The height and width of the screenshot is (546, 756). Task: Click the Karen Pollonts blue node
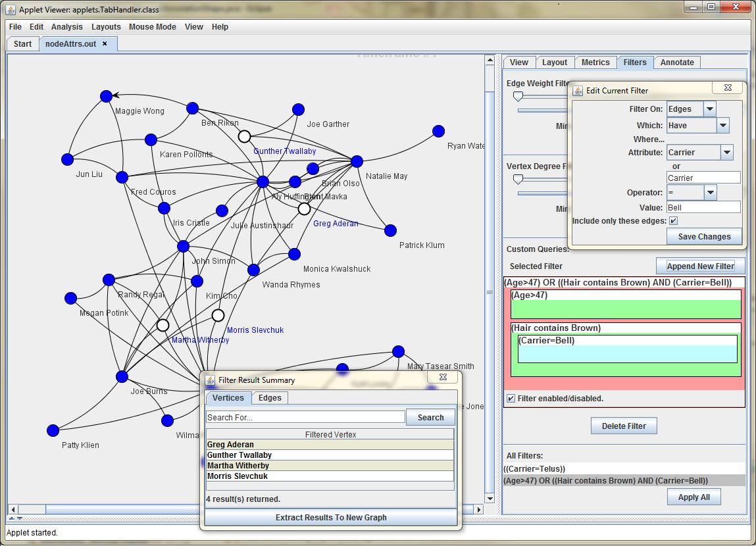pos(151,139)
